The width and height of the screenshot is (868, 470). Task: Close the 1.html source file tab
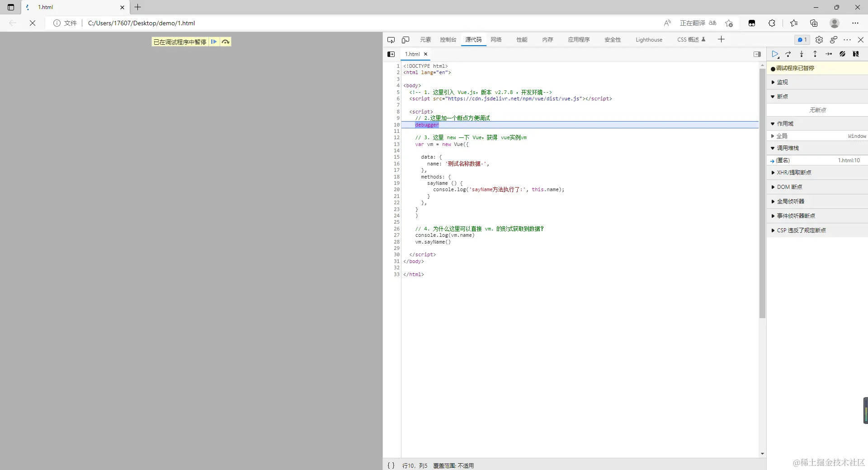[x=425, y=54]
